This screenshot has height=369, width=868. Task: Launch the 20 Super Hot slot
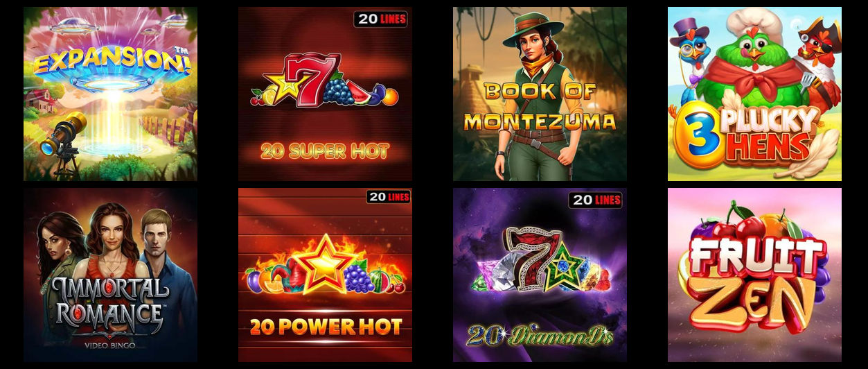coord(325,94)
